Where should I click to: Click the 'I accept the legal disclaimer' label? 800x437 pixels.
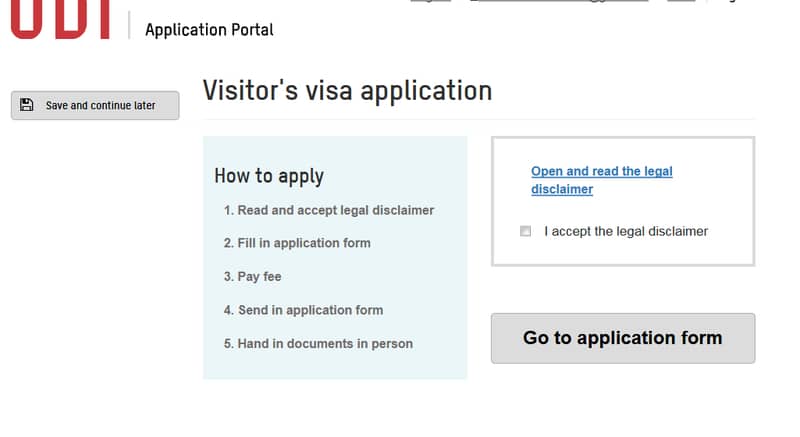tap(626, 232)
